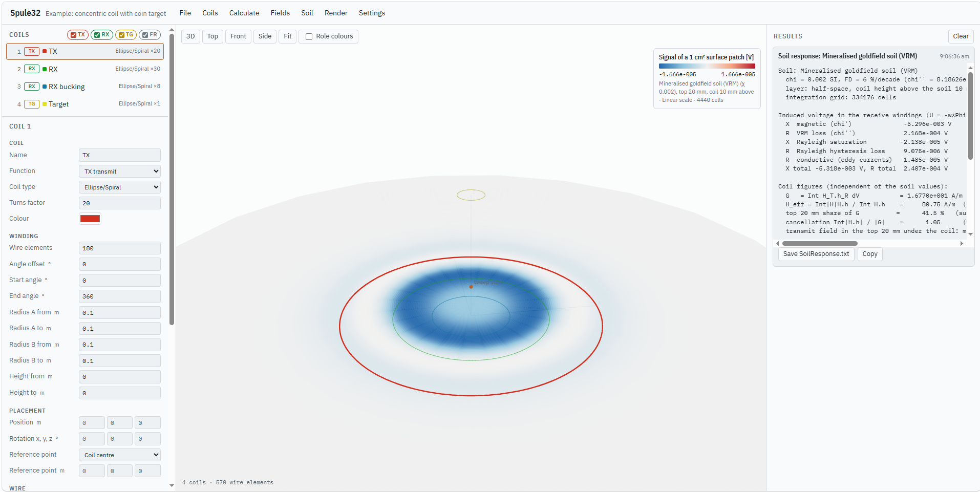Open the Calculate menu
The width and height of the screenshot is (980, 492).
244,13
